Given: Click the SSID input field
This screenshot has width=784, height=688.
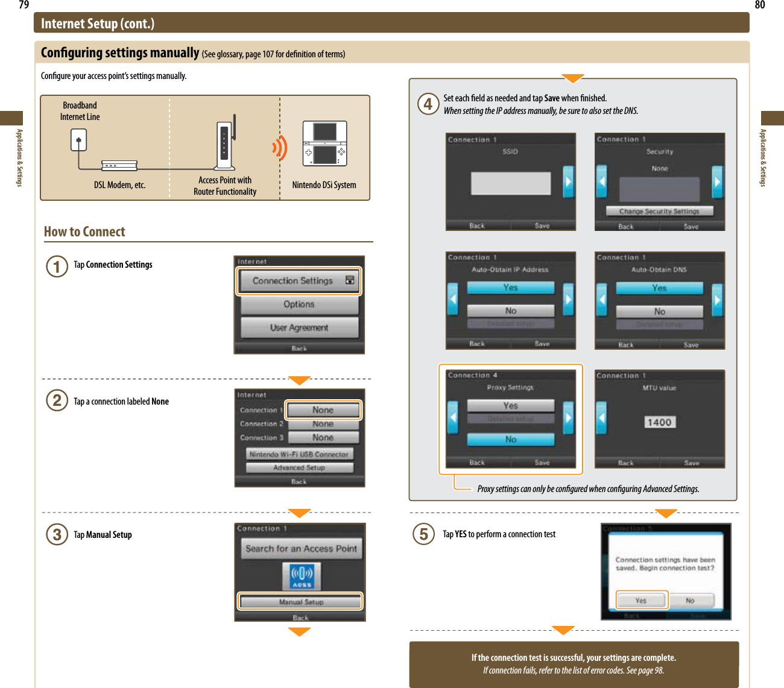Looking at the screenshot, I should click(511, 183).
